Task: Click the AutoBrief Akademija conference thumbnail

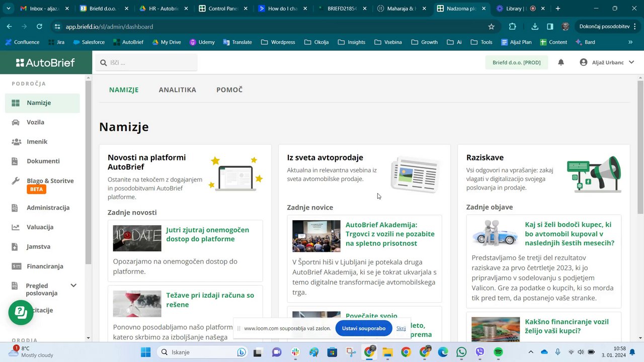Action: point(316,236)
